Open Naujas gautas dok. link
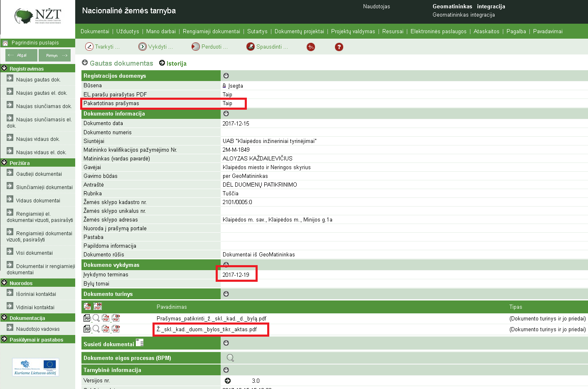 [x=38, y=79]
